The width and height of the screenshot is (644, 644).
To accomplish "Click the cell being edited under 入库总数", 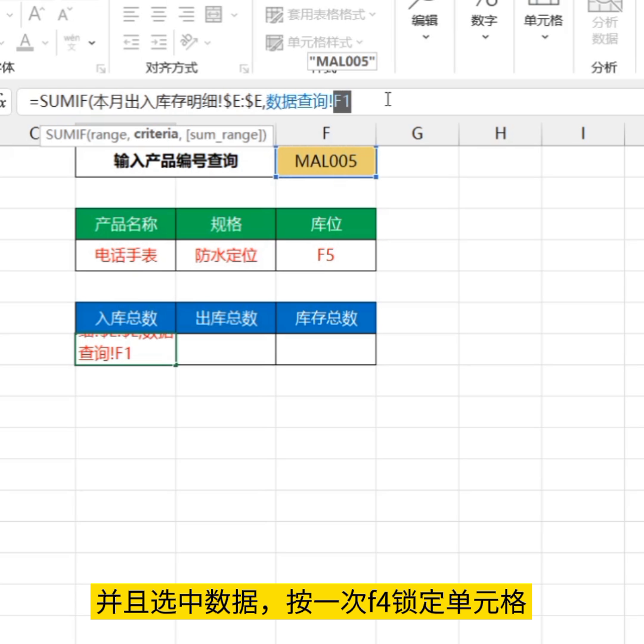I will 126,349.
